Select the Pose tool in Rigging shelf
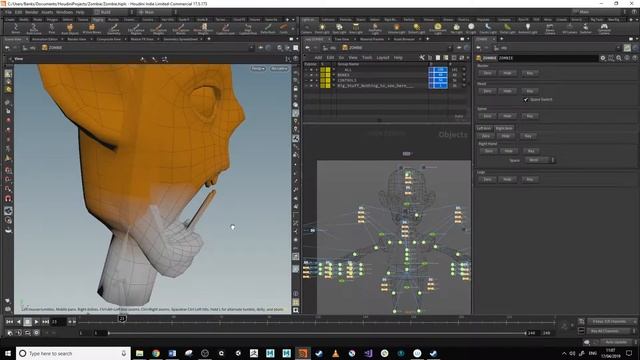The width and height of the screenshot is (640, 360). click(52, 29)
